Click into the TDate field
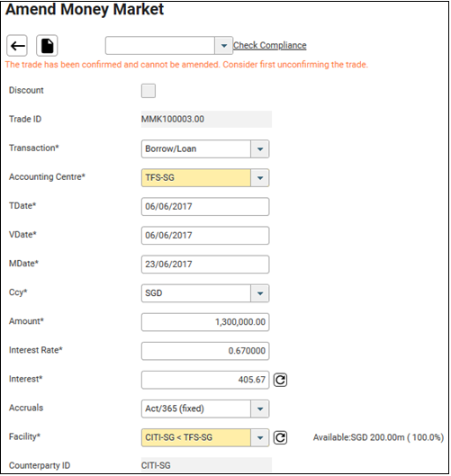Viewport: 451px width, 476px height. pos(205,207)
